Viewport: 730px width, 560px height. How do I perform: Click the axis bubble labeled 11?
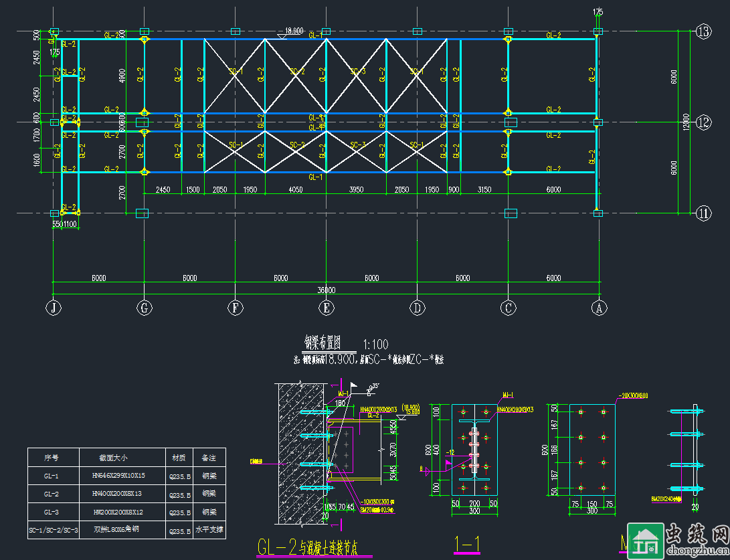[x=703, y=213]
